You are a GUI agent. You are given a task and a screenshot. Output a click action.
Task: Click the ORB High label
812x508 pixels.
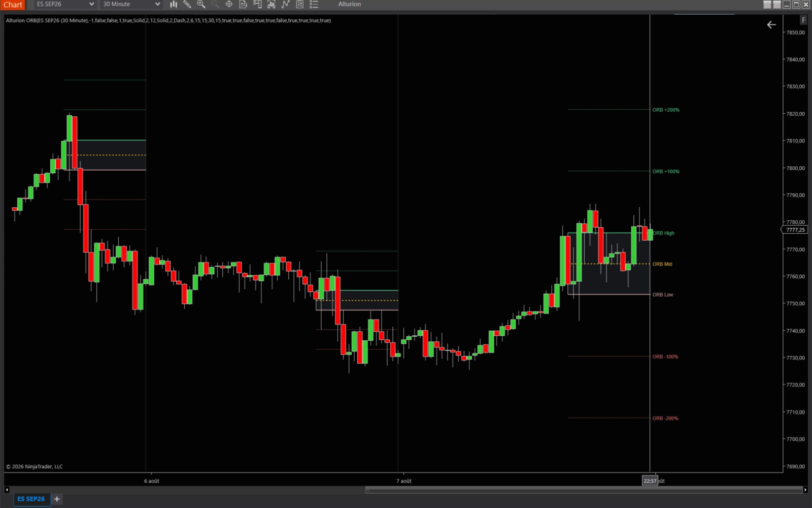663,233
